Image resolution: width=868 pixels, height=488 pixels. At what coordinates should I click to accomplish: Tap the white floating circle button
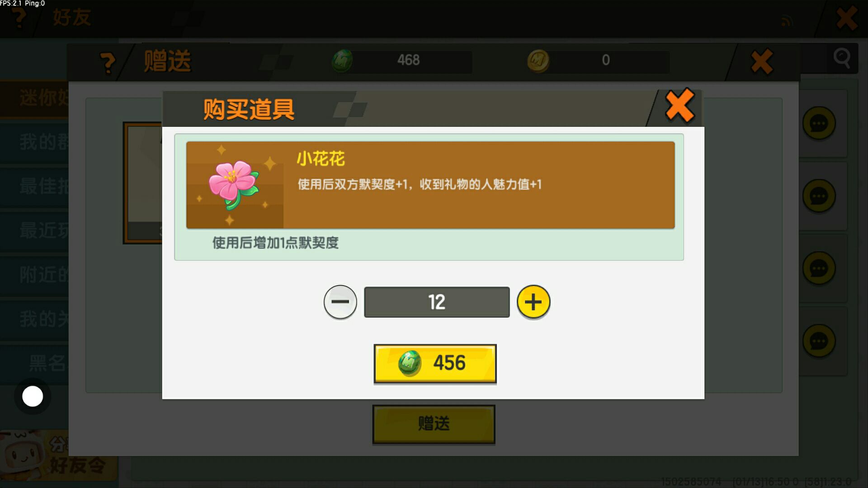pos(33,396)
